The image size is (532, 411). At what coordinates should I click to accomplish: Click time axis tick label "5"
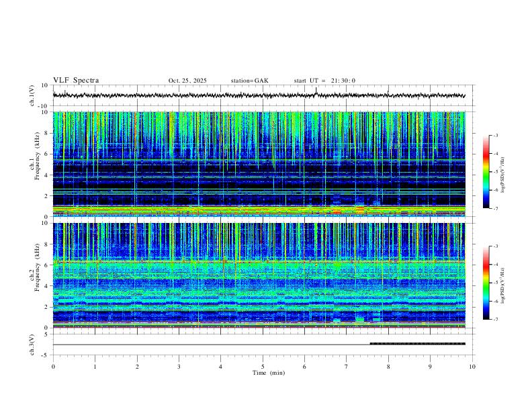click(x=263, y=367)
